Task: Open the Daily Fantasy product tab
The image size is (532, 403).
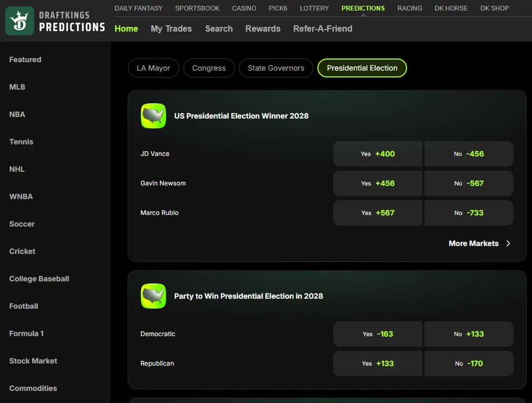Action: click(x=139, y=8)
